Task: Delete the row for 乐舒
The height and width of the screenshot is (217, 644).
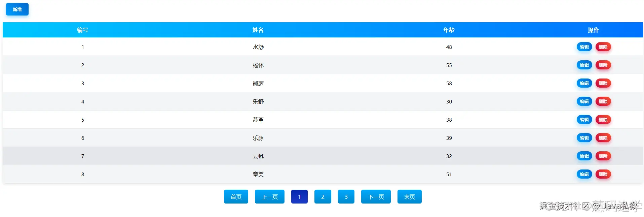Action: click(603, 101)
